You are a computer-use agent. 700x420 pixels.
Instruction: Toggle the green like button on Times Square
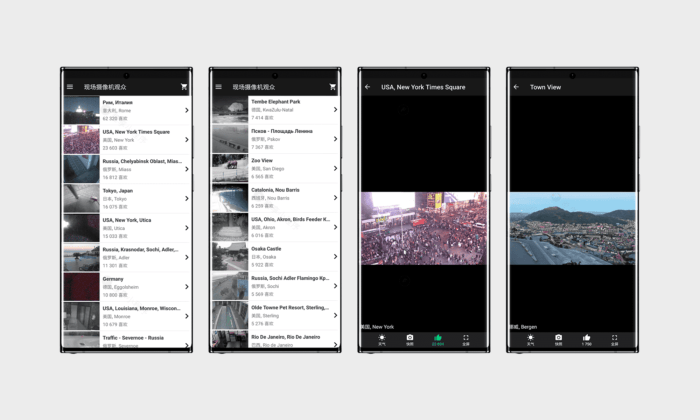point(438,339)
